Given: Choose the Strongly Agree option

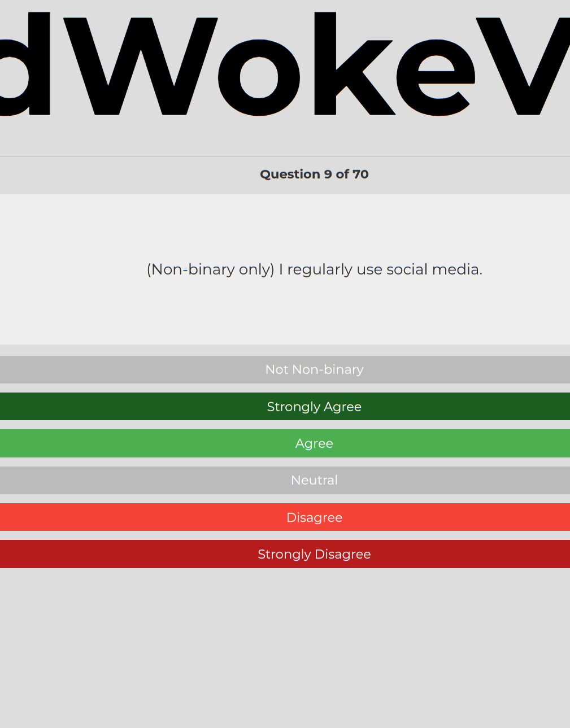Looking at the screenshot, I should [x=285, y=407].
